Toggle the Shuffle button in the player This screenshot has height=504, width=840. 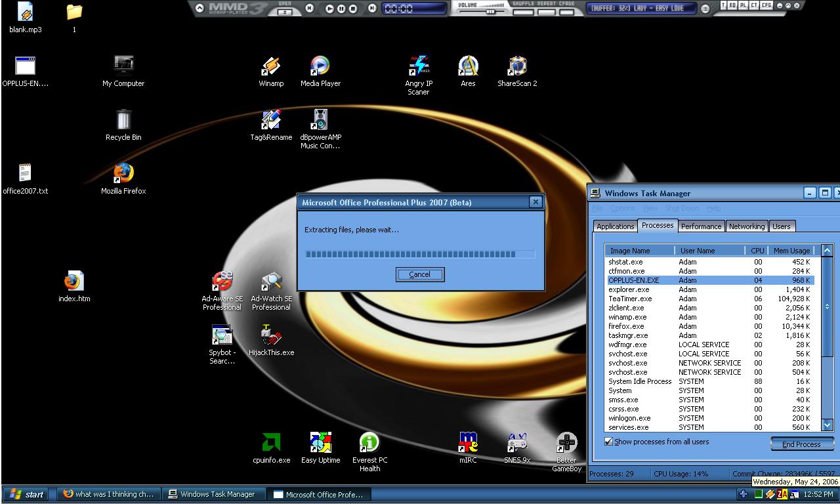(523, 11)
